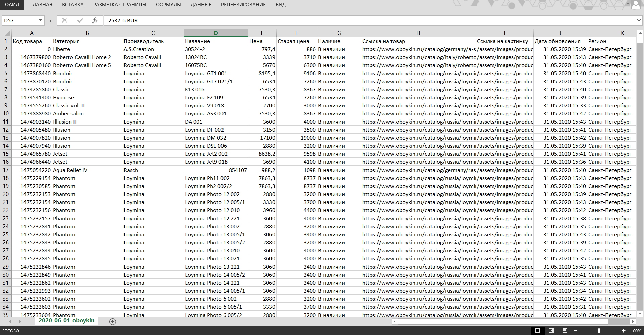Click horizontal scrollbar right arrow
Image resolution: width=644 pixels, height=335 pixels.
(x=633, y=321)
